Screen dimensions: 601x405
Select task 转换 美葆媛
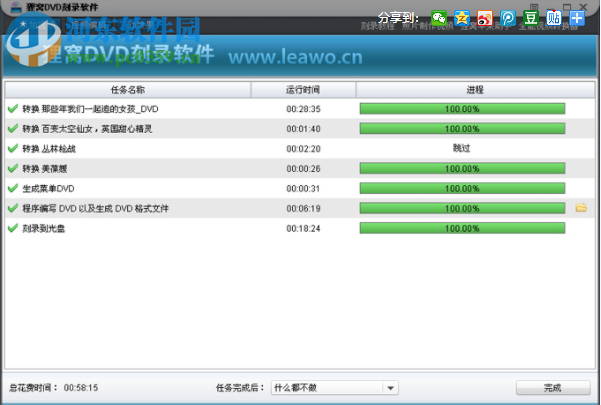tap(44, 169)
